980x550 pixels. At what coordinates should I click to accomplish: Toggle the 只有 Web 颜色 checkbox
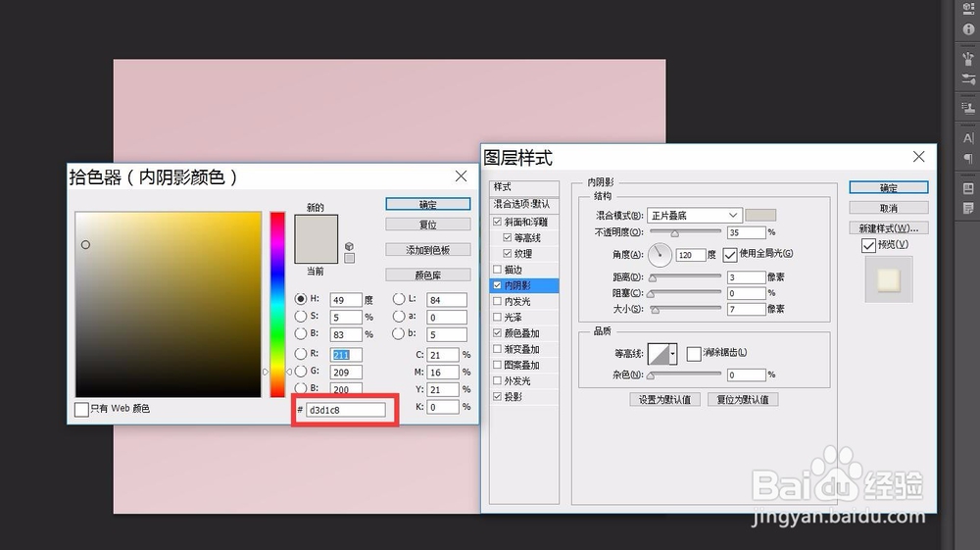pos(81,410)
